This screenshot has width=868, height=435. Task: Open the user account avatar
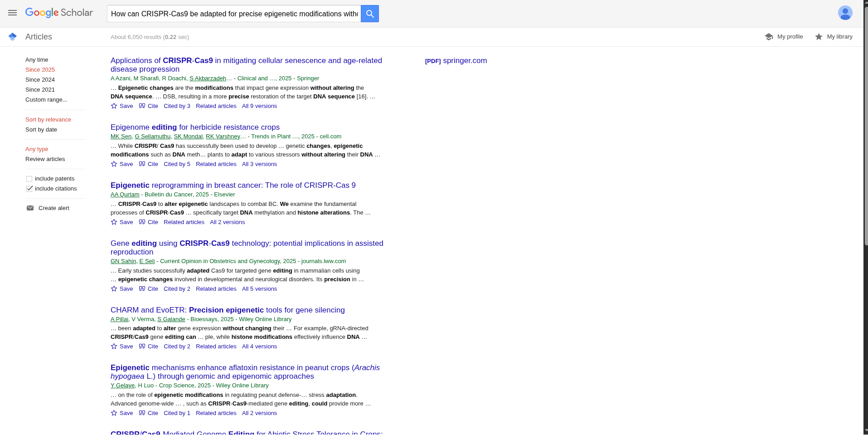coord(845,13)
